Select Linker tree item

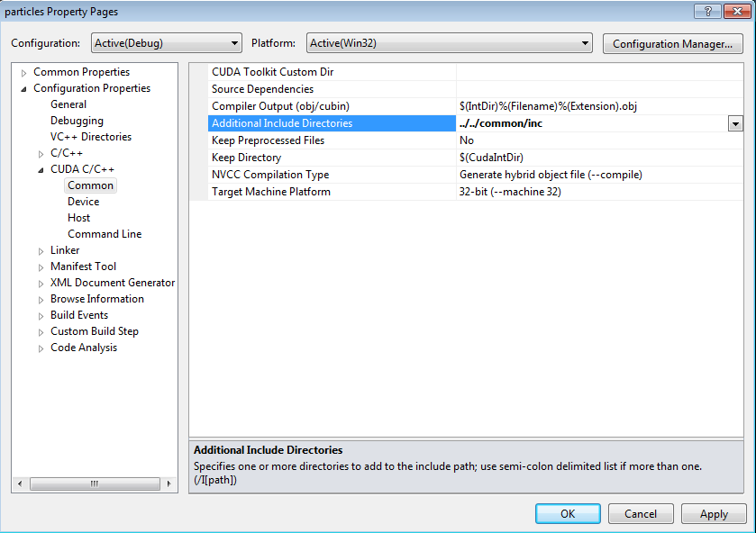pos(65,250)
